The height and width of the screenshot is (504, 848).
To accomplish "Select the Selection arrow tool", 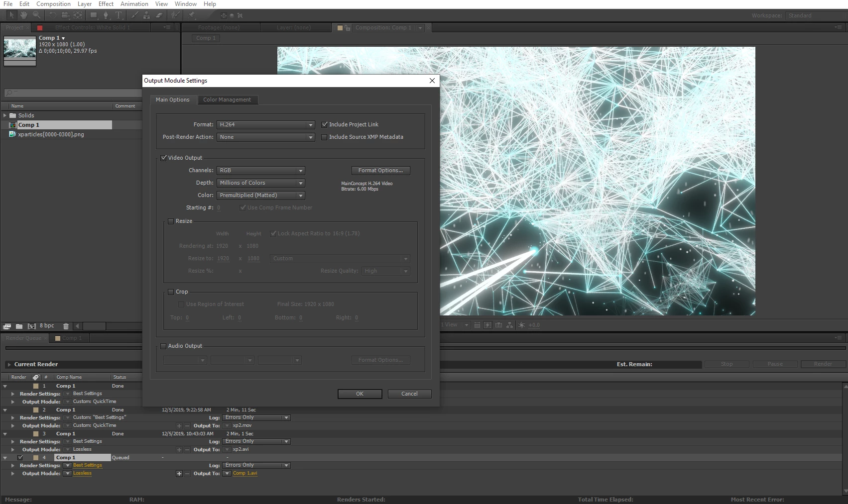I will pos(12,15).
